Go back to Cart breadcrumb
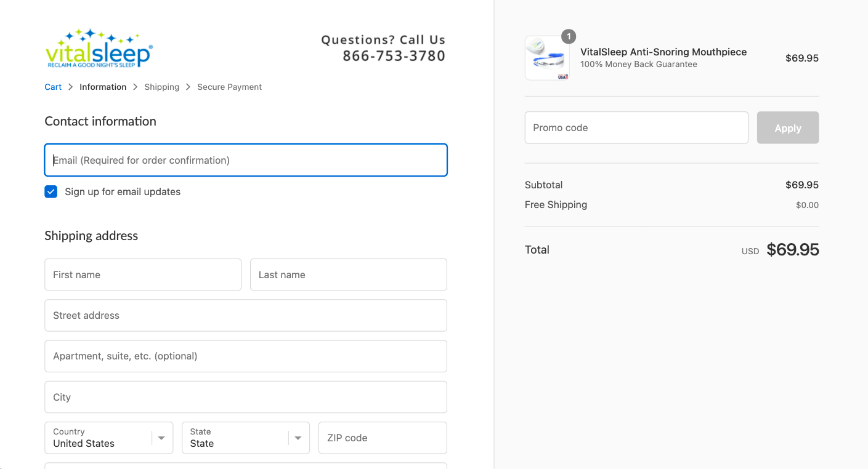The image size is (868, 469). point(53,87)
